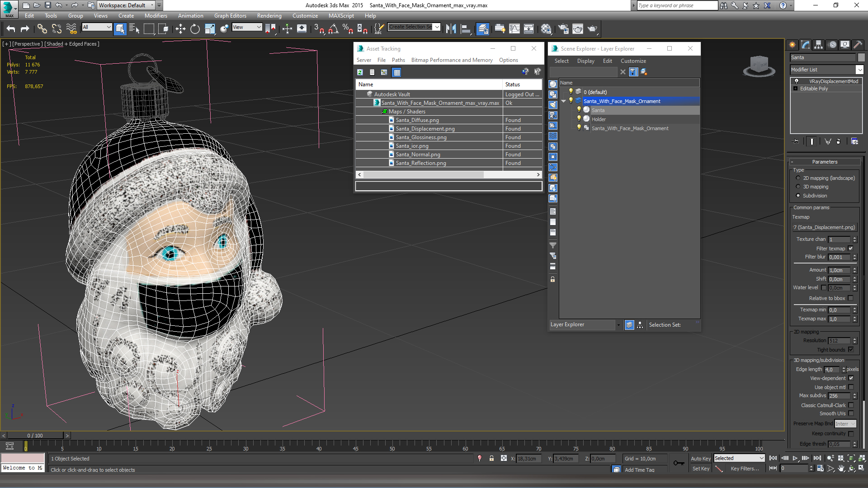Toggle the Percent Snap button
This screenshot has width=868, height=488.
click(348, 29)
